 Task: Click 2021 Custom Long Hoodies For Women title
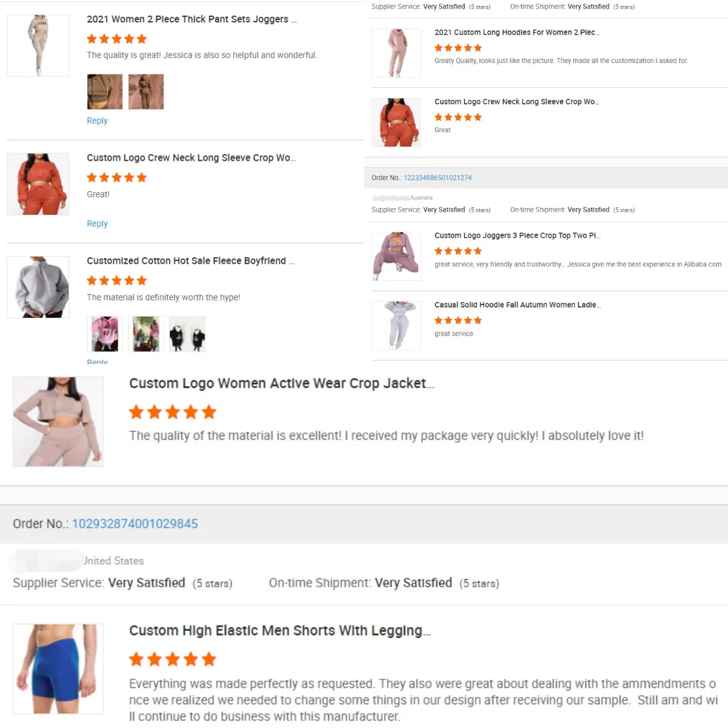pyautogui.click(x=517, y=33)
